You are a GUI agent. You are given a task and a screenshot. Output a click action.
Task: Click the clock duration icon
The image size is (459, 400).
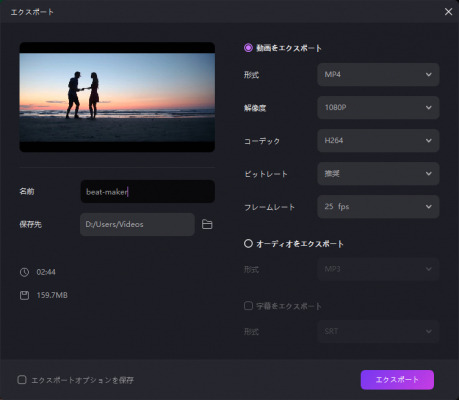[x=24, y=272]
